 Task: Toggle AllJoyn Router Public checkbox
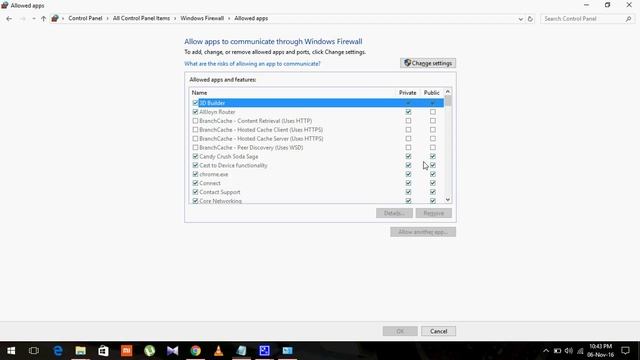click(x=433, y=112)
